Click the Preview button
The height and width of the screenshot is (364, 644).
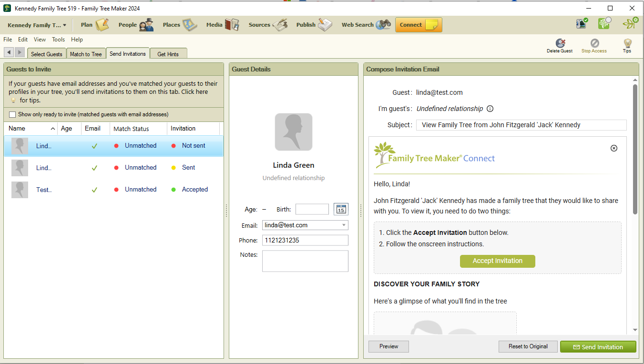pyautogui.click(x=389, y=346)
